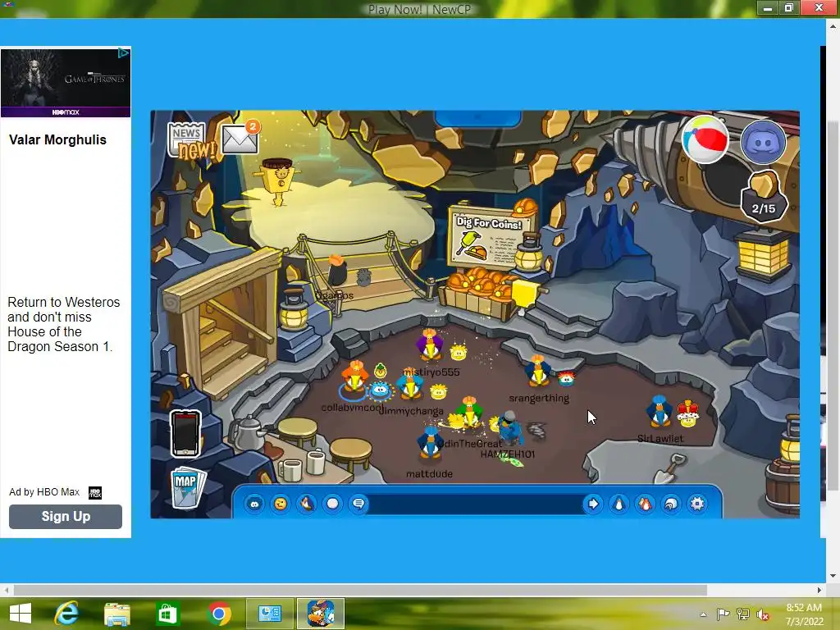Open the Game of Thrones ad image
The width and height of the screenshot is (840, 630).
click(x=66, y=83)
